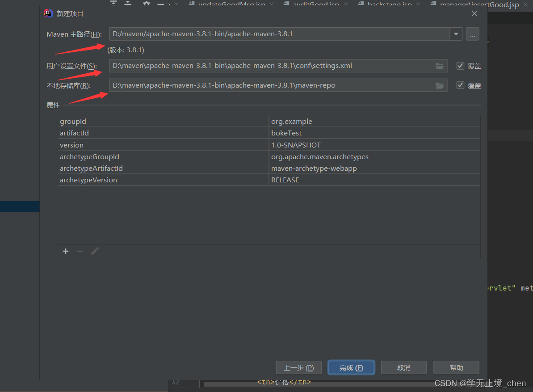Click the 取消 cancel button

tap(403, 367)
